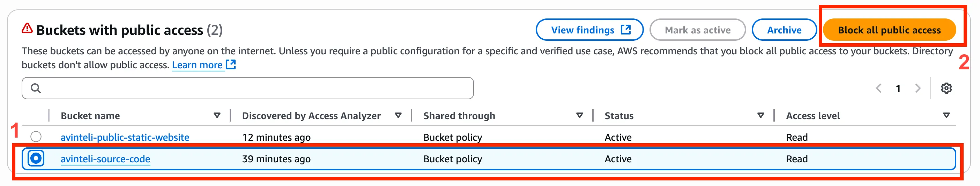Sort by Bucket name column arrow
Screen dimensions: 980x186
(217, 115)
